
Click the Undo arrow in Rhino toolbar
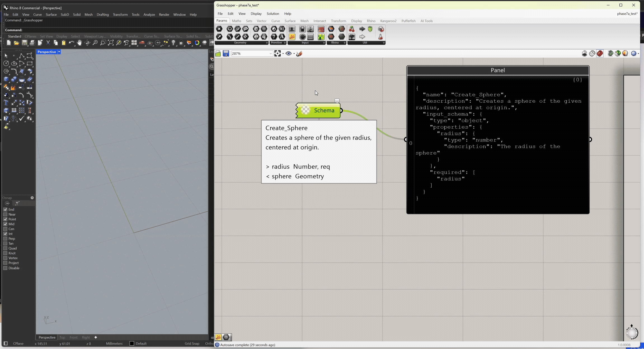[x=71, y=43]
